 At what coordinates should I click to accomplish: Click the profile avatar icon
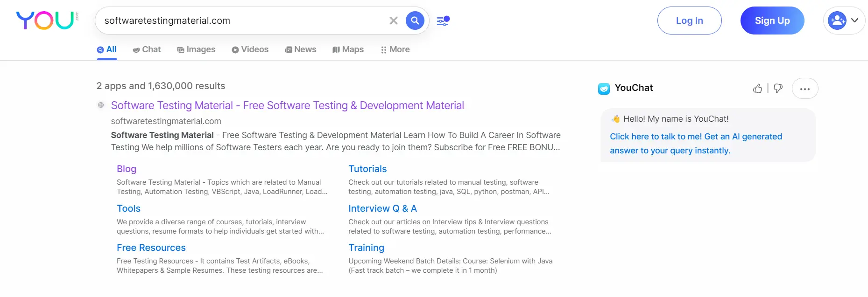click(x=837, y=21)
